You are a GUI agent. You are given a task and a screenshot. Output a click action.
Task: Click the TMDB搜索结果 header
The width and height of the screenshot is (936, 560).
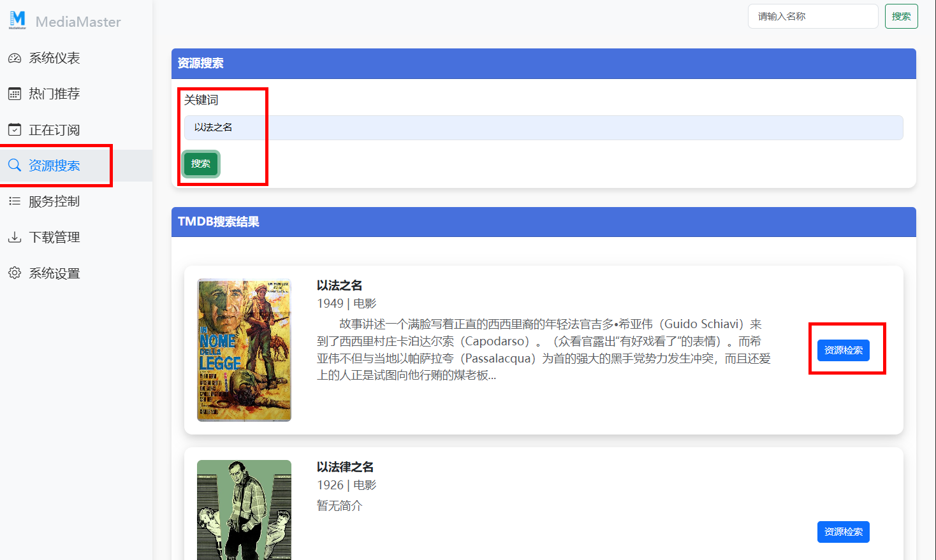click(543, 222)
